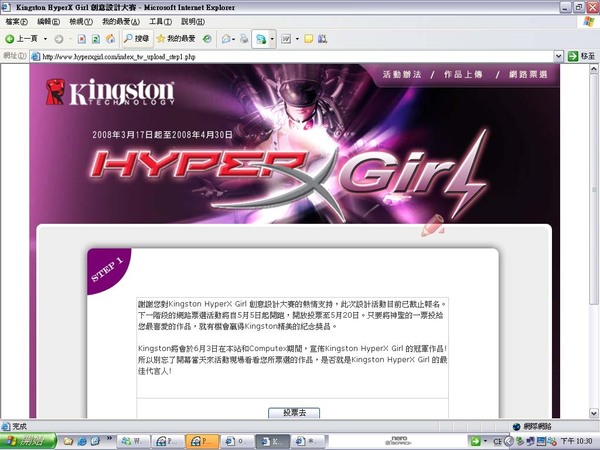Click the folder icon in Quick Launch

[68, 442]
